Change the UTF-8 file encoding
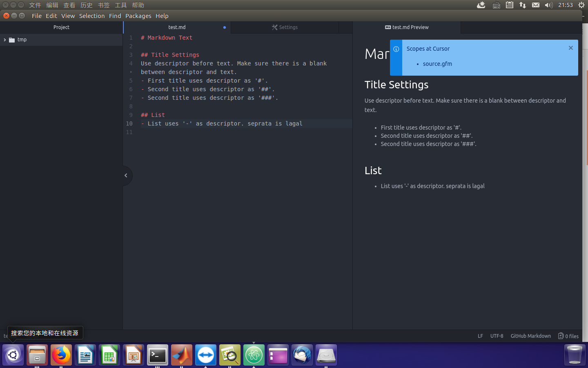Image resolution: width=588 pixels, height=368 pixels. (497, 336)
